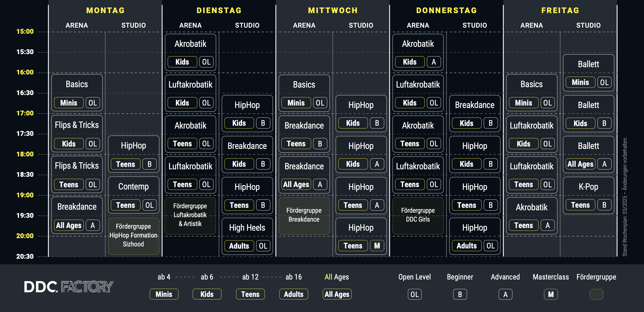Click the Teens age badge in legend
The image size is (644, 312).
[250, 294]
